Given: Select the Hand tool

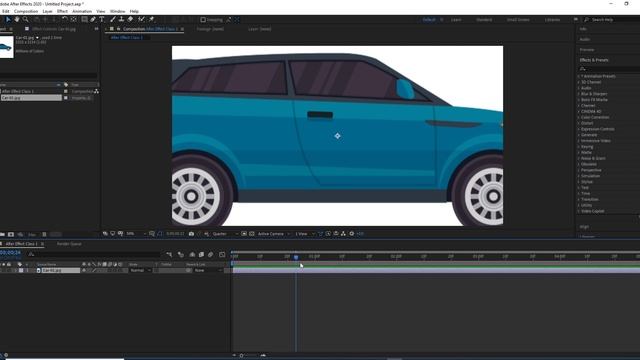Looking at the screenshot, I should (x=17, y=20).
